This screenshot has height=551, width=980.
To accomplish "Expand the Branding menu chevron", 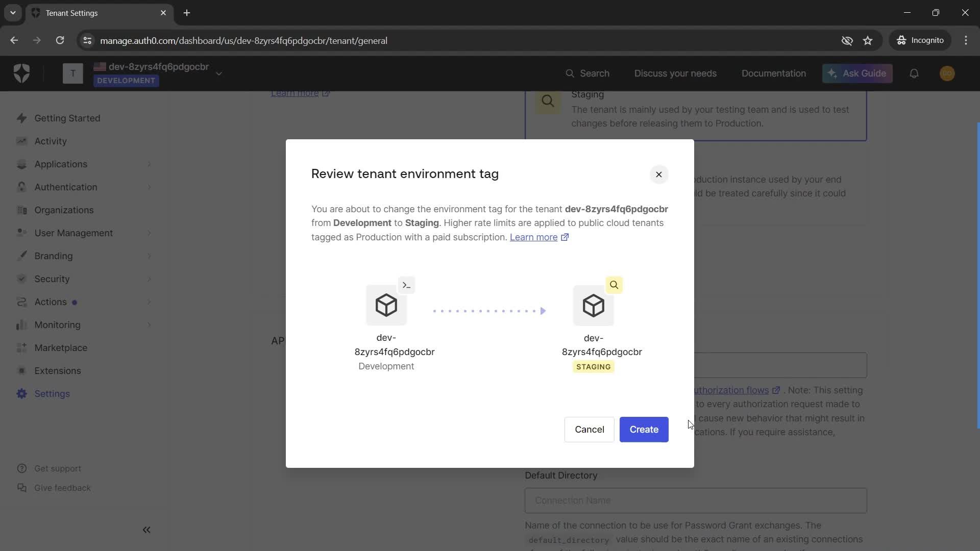I will (x=149, y=256).
